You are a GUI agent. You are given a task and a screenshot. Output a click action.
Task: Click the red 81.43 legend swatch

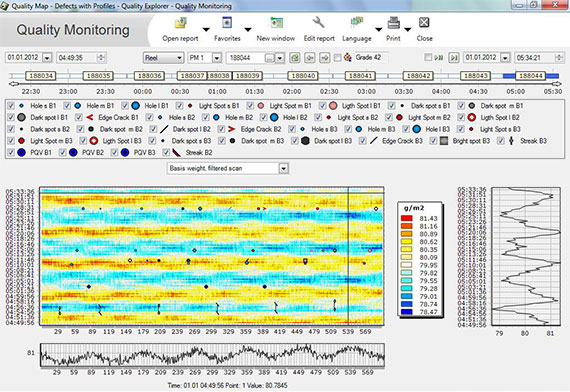[x=406, y=218]
